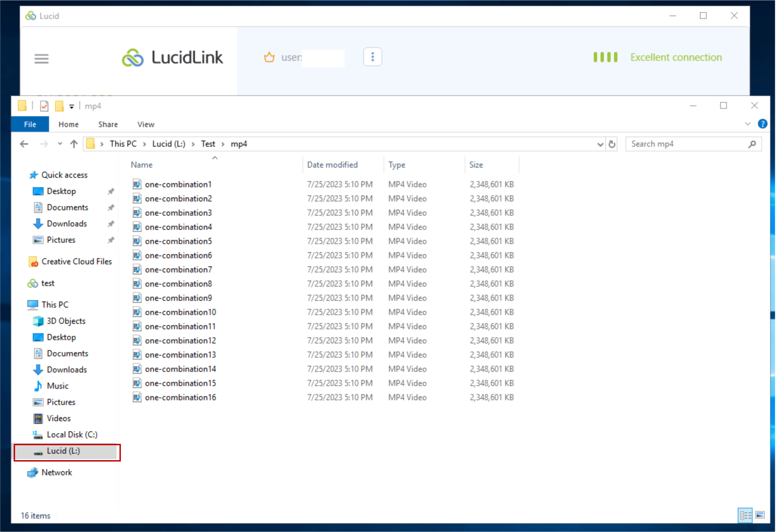The width and height of the screenshot is (776, 532).
Task: Switch to the details view button in status bar
Action: tap(745, 515)
